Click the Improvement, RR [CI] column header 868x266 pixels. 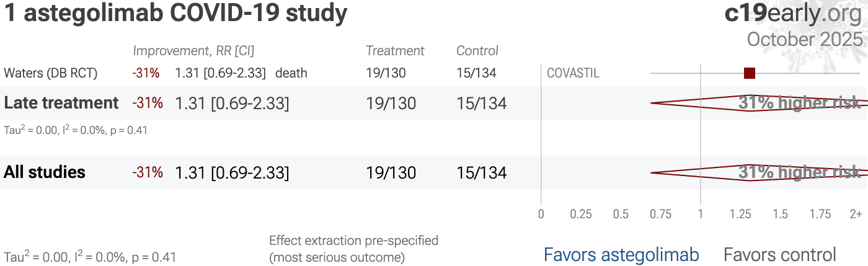pos(193,51)
